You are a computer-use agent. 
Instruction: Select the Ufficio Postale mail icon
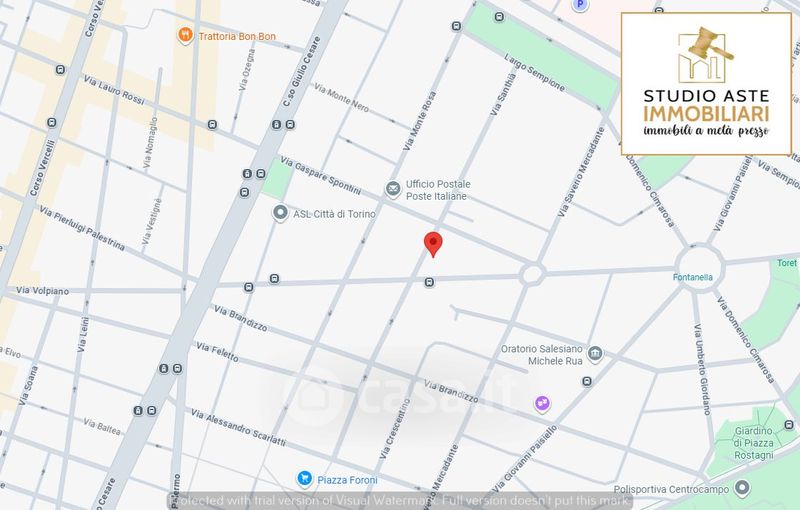coord(393,189)
